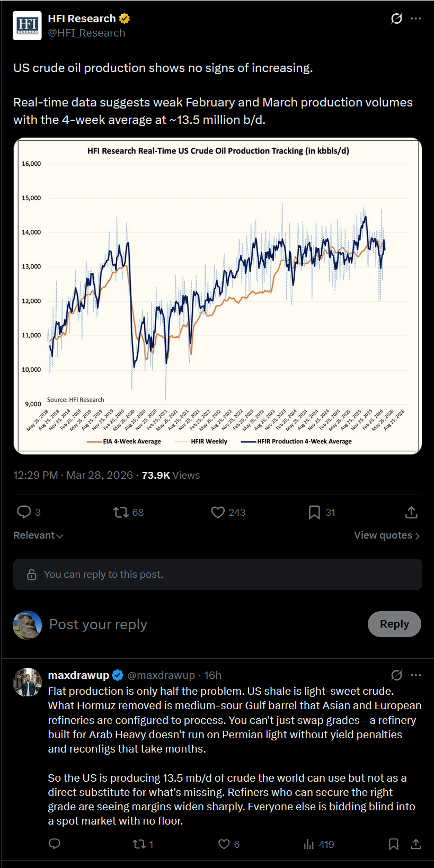Repost the HFI Research post
This screenshot has height=868, width=434.
(x=121, y=512)
